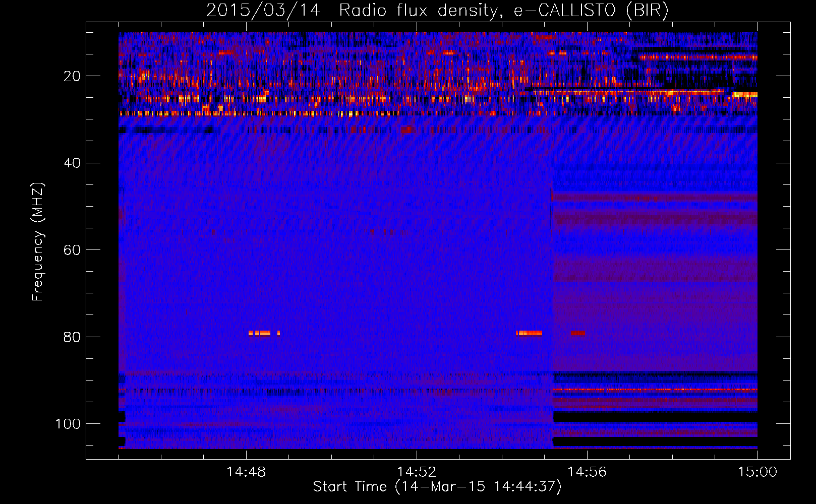Viewport: 816px width, 504px height.
Task: Click the y-axis tick label 20
Action: point(72,76)
